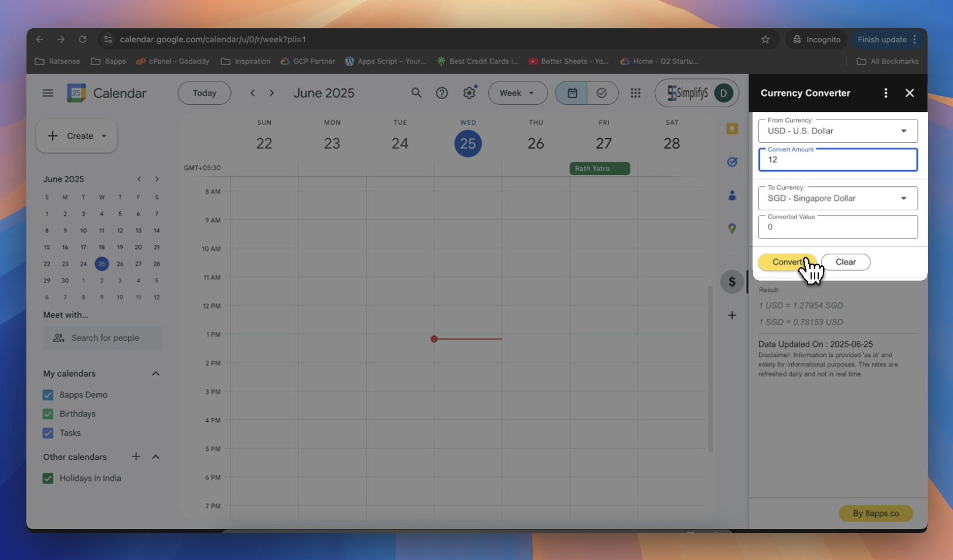Disable the Birthdays calendar
The height and width of the screenshot is (560, 953).
coord(47,414)
